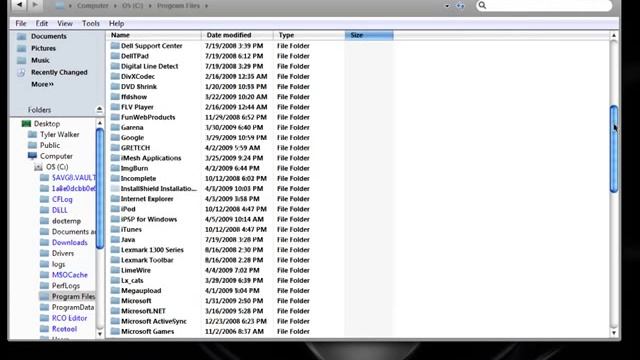Click LimeWire folder icon
This screenshot has width=640, height=360.
point(115,270)
